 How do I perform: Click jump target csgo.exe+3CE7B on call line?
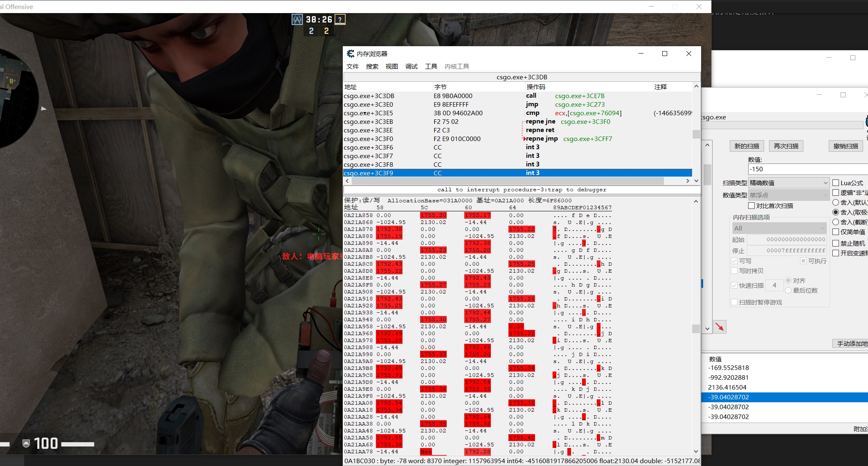[x=580, y=96]
